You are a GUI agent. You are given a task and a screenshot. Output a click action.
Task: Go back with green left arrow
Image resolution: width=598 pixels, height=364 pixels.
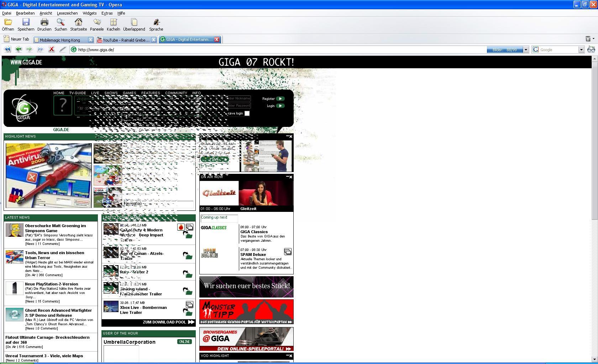tap(18, 49)
